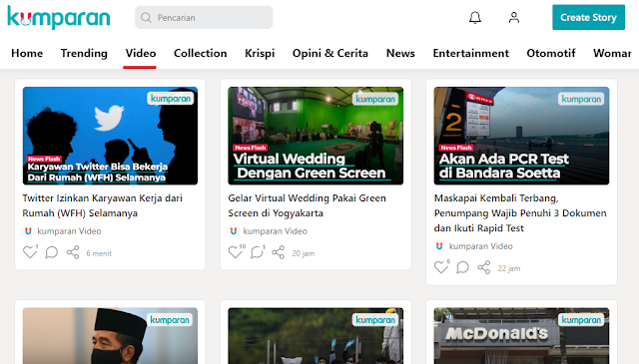Image resolution: width=639 pixels, height=364 pixels.
Task: Play the Virtual Wedding Green Screen thumbnail
Action: [x=316, y=136]
